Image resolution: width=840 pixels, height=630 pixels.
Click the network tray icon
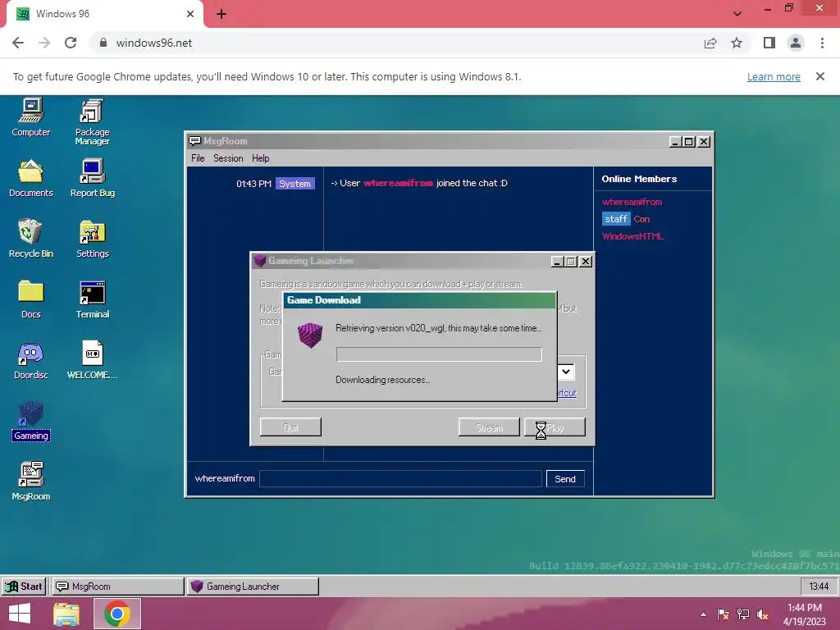coord(743,614)
